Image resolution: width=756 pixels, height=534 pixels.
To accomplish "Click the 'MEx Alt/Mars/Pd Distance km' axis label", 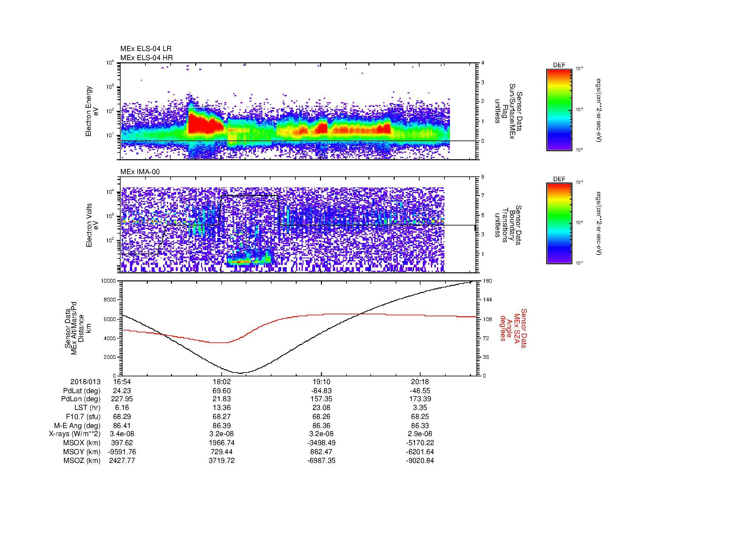I will point(78,328).
